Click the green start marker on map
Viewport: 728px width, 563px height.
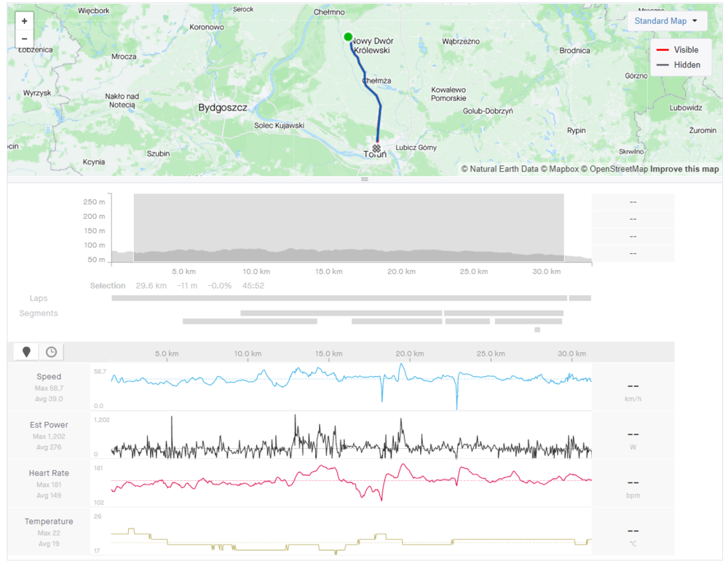click(348, 37)
